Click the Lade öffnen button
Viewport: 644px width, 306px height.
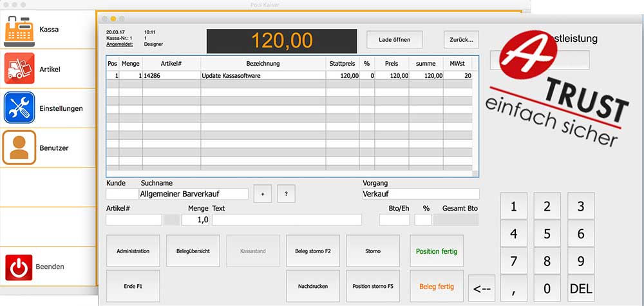point(394,40)
